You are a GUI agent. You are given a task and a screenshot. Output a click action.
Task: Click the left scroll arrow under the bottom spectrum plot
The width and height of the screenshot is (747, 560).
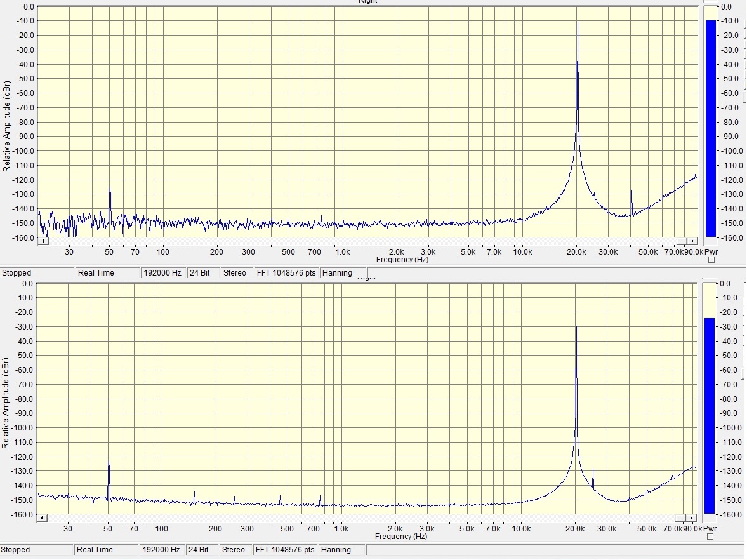tap(41, 517)
